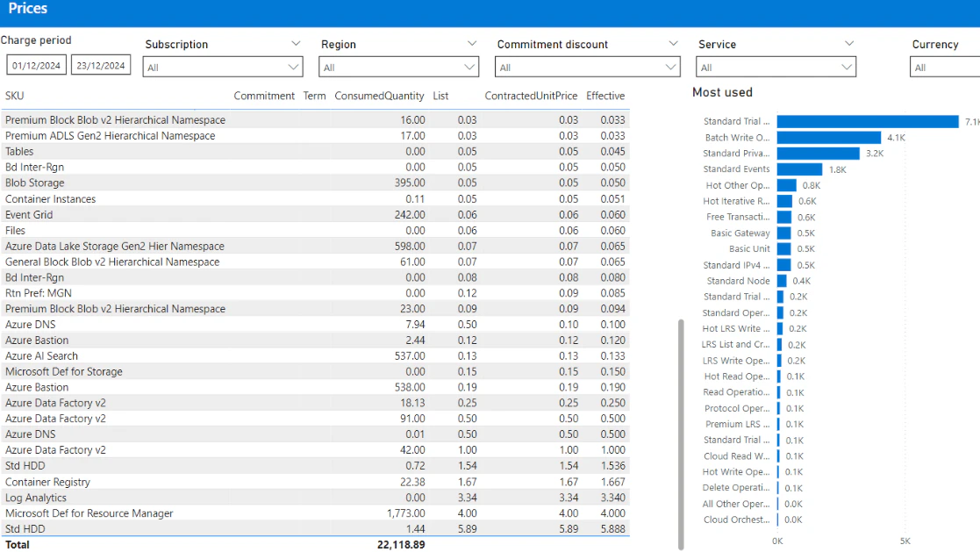Viewport: 980px width, 552px height.
Task: Click the 'Microsoft Def for Storage' row
Action: coord(315,371)
